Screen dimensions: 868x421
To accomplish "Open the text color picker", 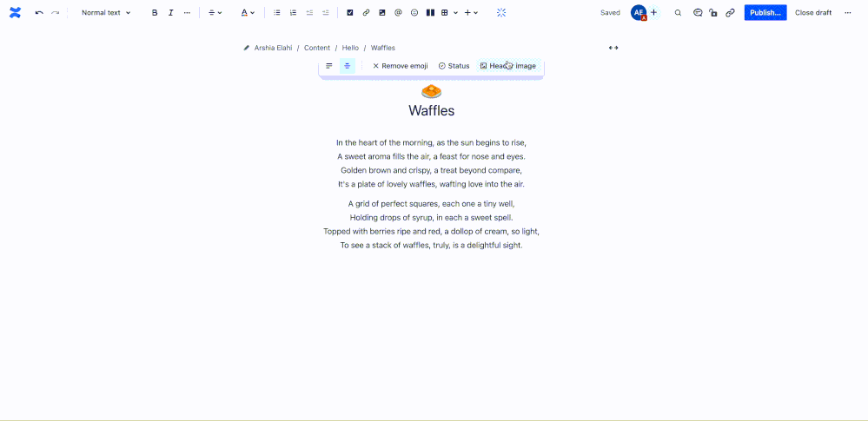I will coord(248,13).
